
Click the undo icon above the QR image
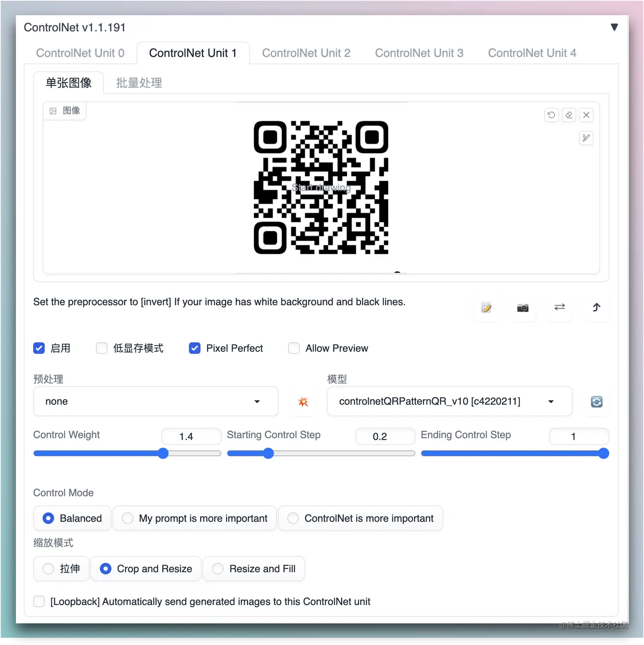pyautogui.click(x=551, y=115)
